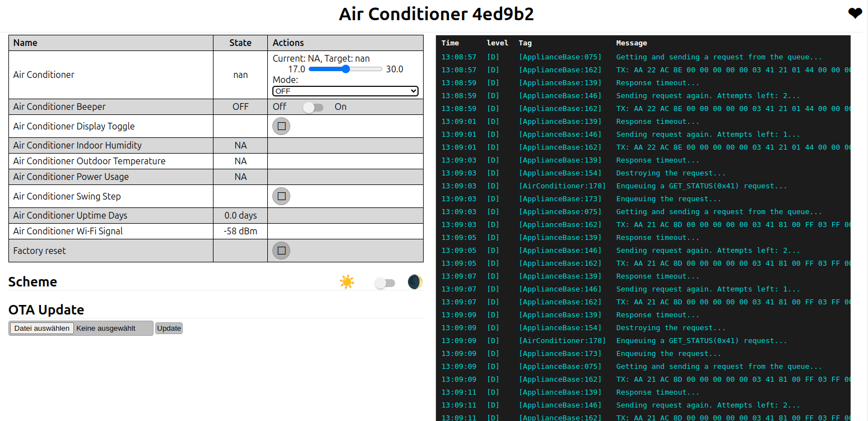Click the first AirConditioner:178 GET_STATUS log message at 13:09:03
The height and width of the screenshot is (421, 868).
(701, 186)
